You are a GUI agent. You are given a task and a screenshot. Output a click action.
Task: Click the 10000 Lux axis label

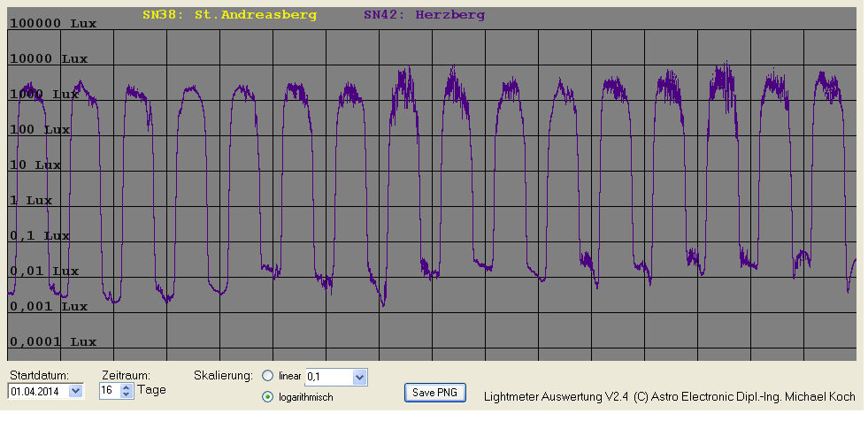(49, 58)
